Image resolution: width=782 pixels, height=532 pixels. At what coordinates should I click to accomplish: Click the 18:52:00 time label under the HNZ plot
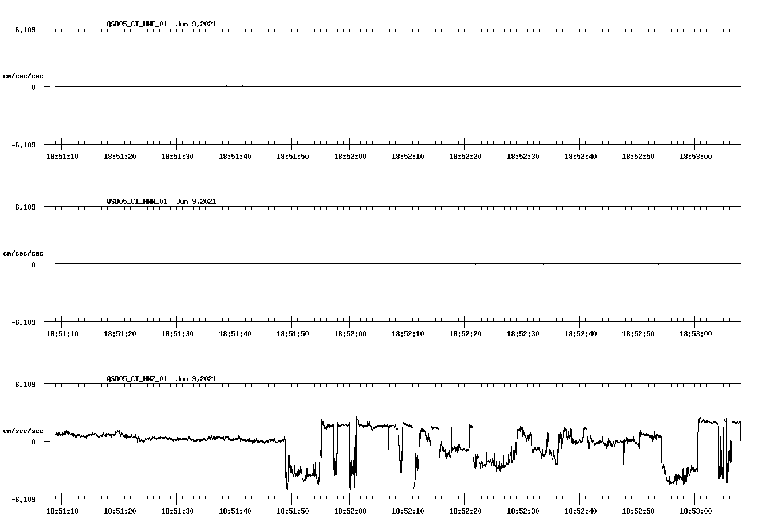[350, 511]
